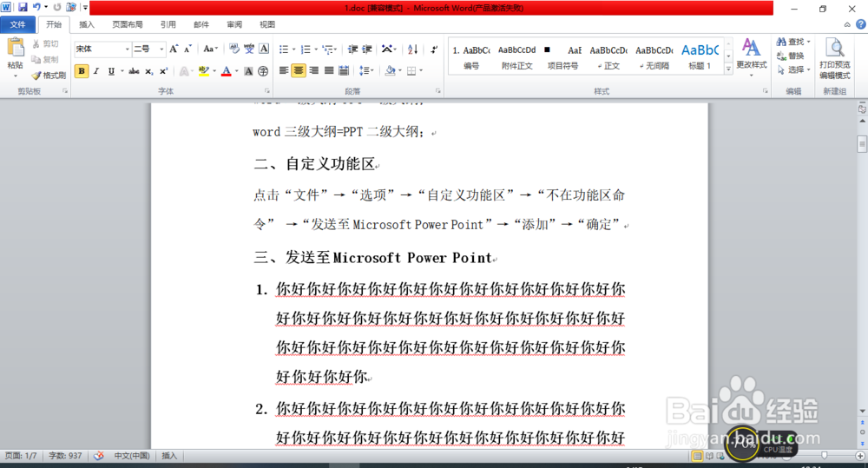The image size is (868, 468).
Task: Click the Paste (粘贴) button
Action: point(16,57)
